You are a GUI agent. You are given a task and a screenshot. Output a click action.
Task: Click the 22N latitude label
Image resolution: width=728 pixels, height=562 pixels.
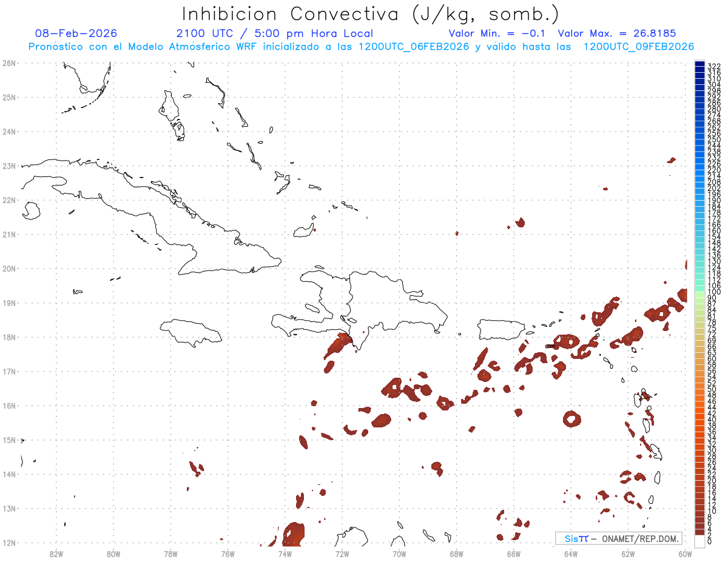8,200
